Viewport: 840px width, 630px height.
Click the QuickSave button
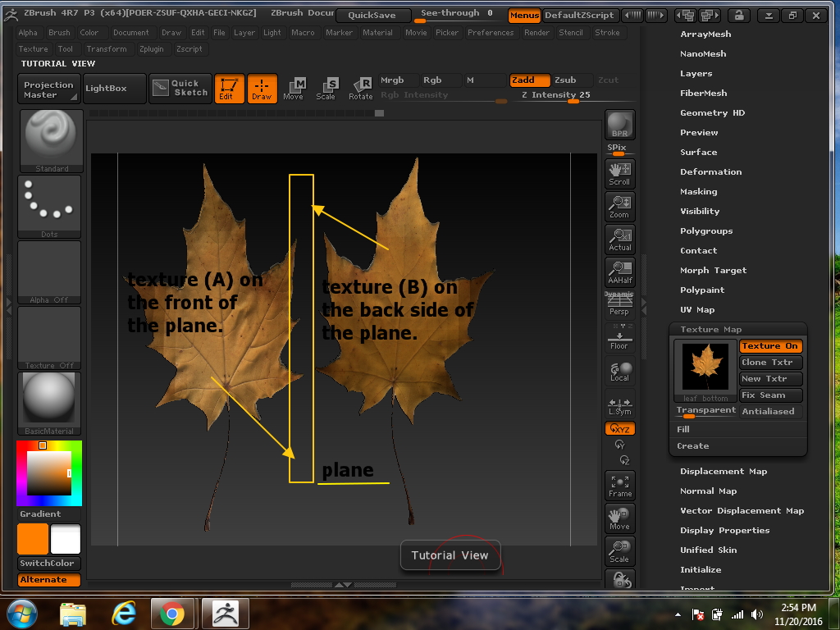pos(372,16)
